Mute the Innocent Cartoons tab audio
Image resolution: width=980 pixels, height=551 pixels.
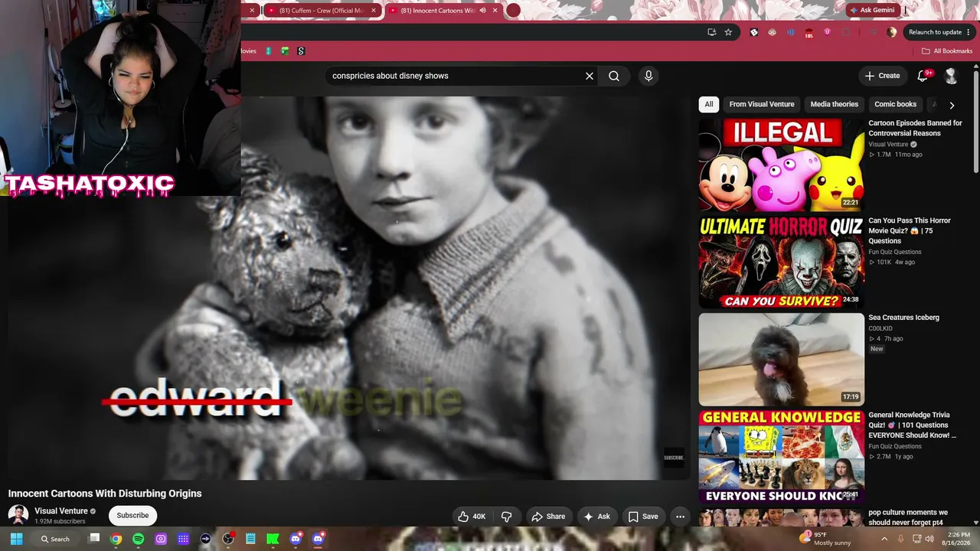(x=482, y=11)
